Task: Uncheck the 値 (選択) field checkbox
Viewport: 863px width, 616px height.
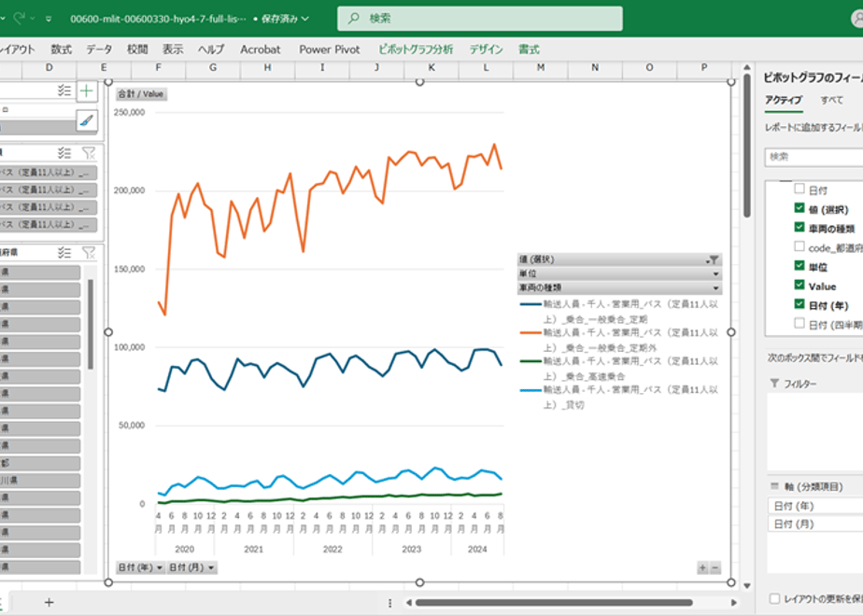Action: tap(799, 208)
